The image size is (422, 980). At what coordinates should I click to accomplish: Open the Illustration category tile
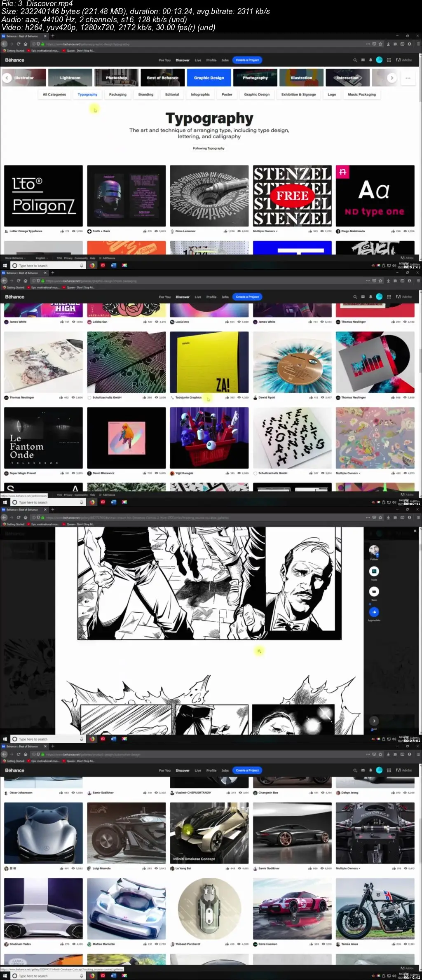click(301, 77)
